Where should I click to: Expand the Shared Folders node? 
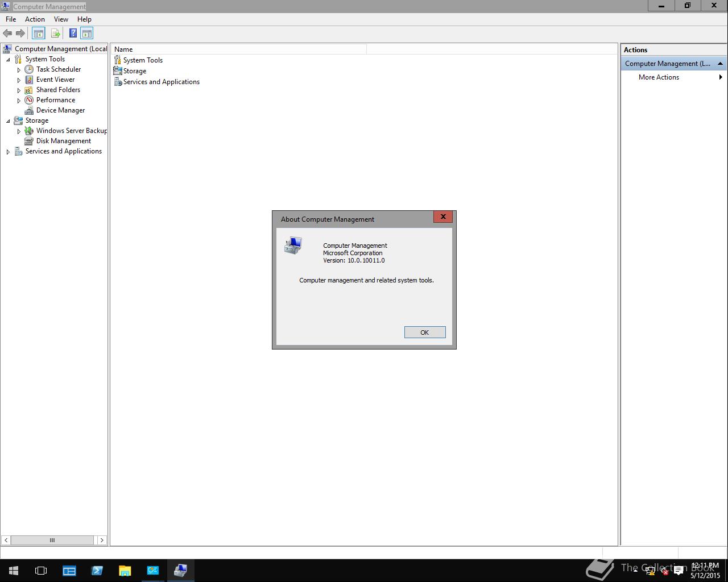19,90
